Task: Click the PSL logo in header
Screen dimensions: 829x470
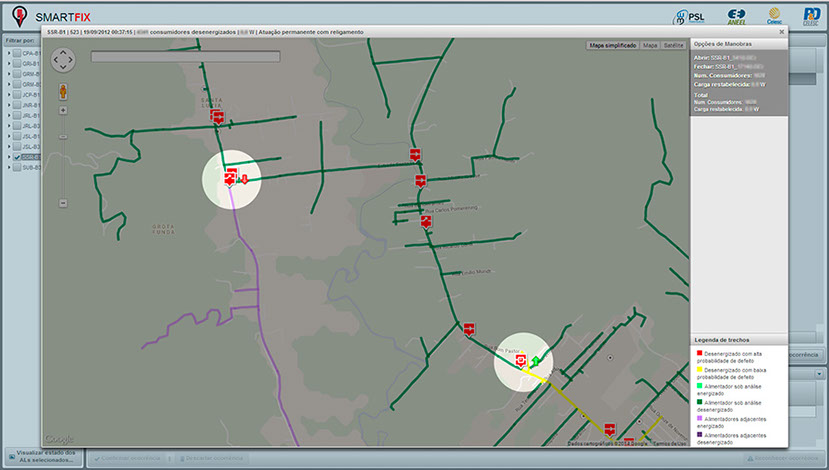Action: tap(689, 17)
